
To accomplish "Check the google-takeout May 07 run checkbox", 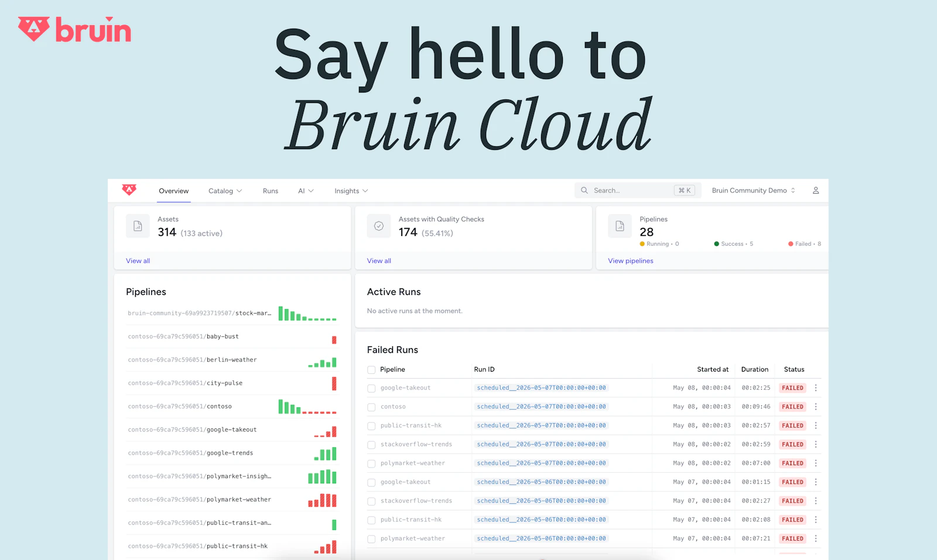I will (x=371, y=483).
